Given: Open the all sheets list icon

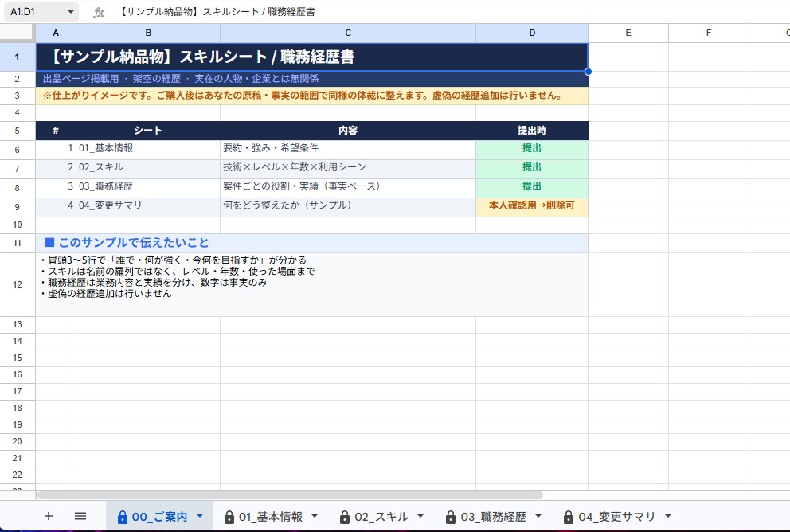Looking at the screenshot, I should pyautogui.click(x=80, y=516).
